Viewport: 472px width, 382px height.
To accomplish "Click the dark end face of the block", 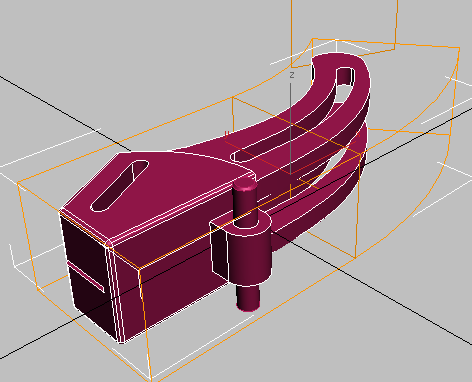I will pos(89,278).
